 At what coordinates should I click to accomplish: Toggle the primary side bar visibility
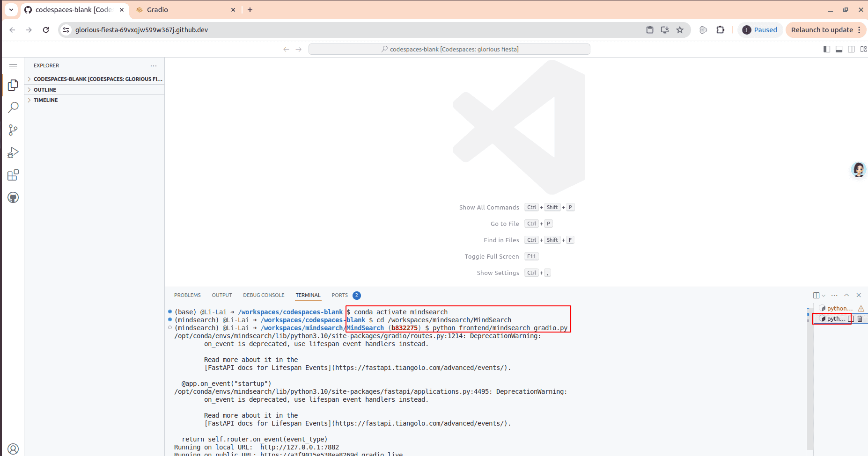pyautogui.click(x=827, y=49)
